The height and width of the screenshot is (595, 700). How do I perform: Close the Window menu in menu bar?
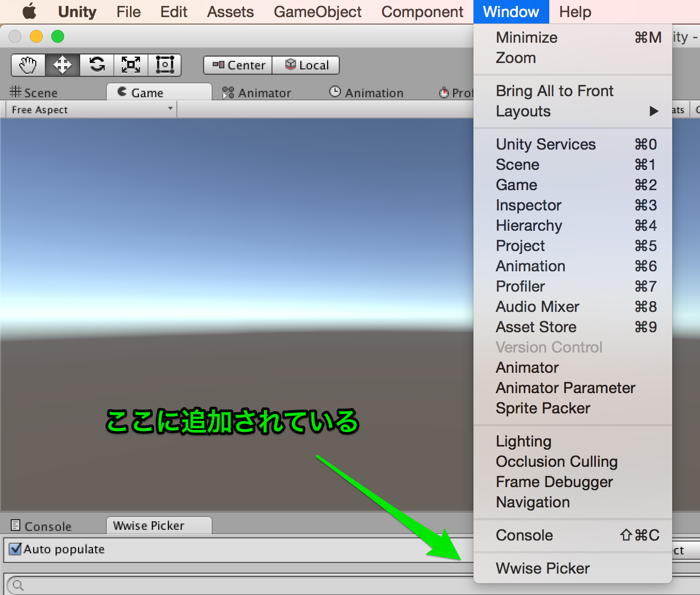511,12
